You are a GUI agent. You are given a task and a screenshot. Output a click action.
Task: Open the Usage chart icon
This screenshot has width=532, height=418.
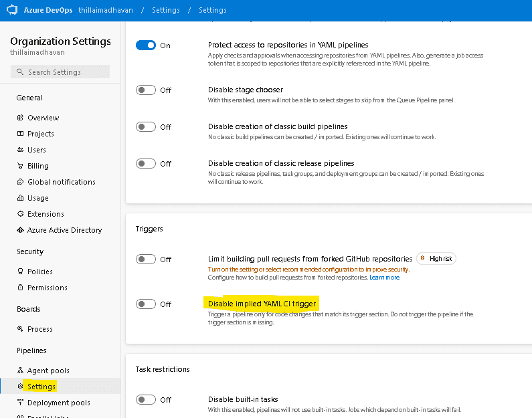tap(20, 198)
